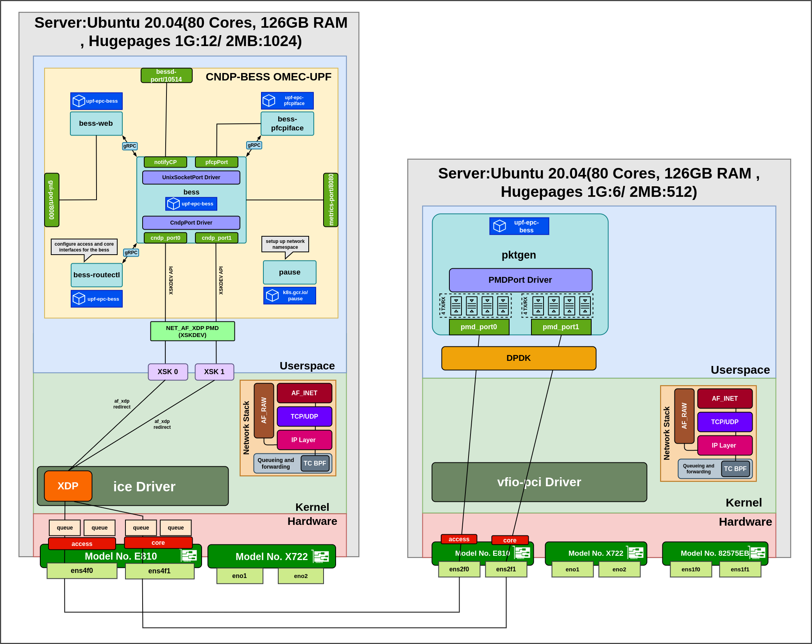
Task: Click the right server IP Layer block
Action: tap(725, 445)
